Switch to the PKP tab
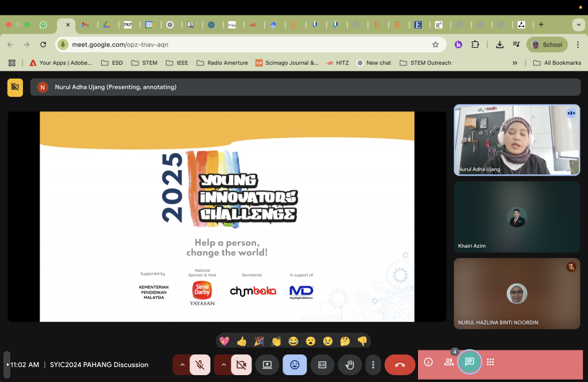The image size is (588, 382). click(128, 25)
